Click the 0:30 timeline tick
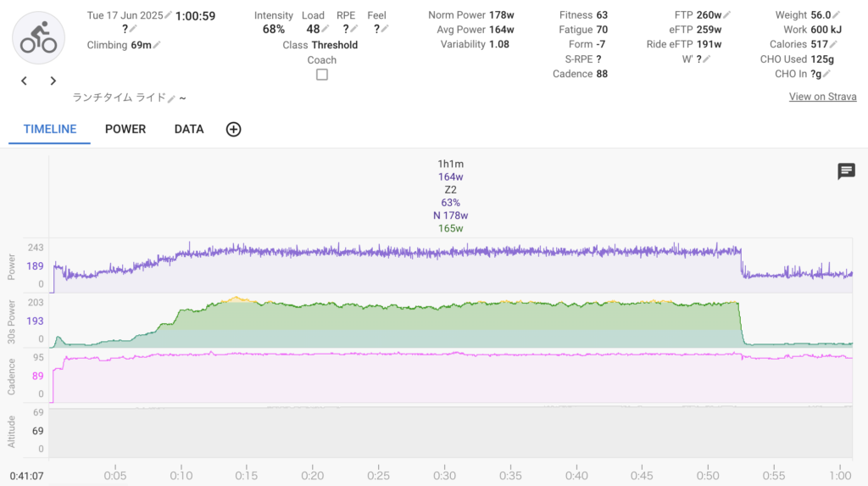 pyautogui.click(x=444, y=476)
